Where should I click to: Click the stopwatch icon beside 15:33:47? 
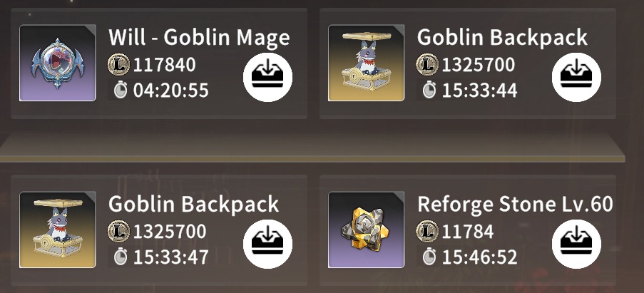pos(121,257)
